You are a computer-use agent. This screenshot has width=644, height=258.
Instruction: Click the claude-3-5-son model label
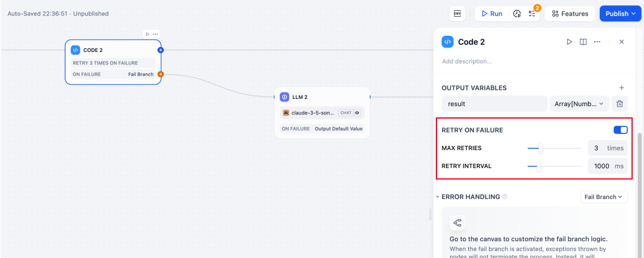(312, 113)
